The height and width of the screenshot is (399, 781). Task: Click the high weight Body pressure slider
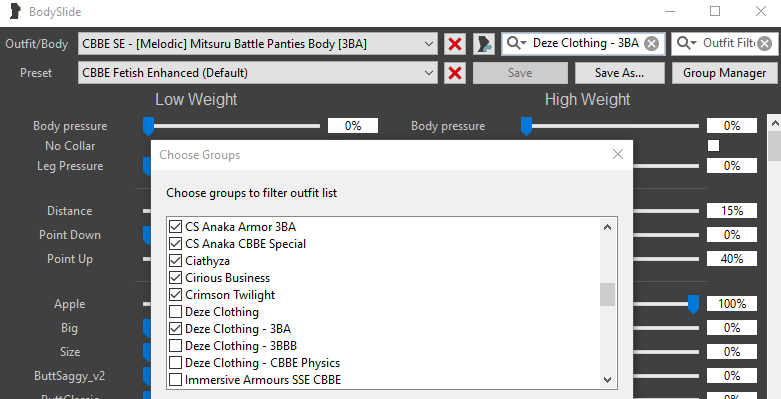(x=610, y=126)
